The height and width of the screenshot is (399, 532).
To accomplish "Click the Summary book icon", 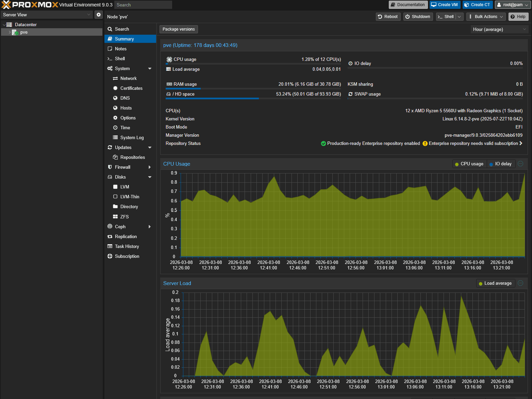I will [x=110, y=39].
